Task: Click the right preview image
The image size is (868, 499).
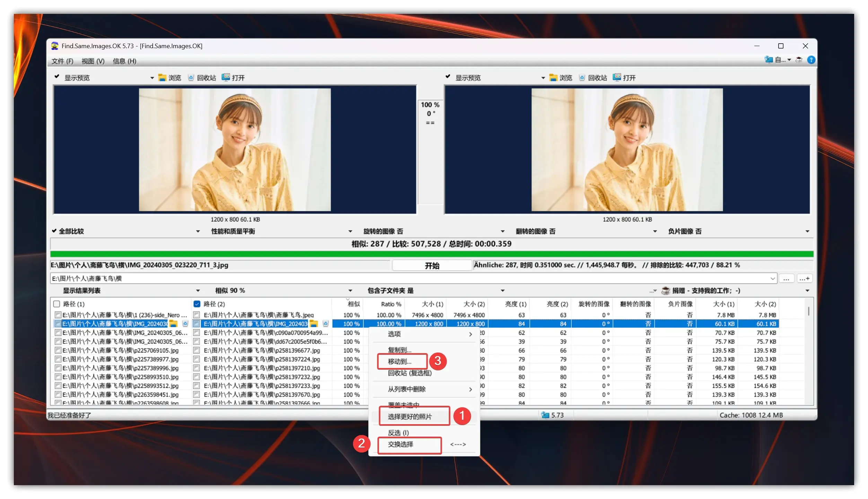Action: pyautogui.click(x=627, y=150)
